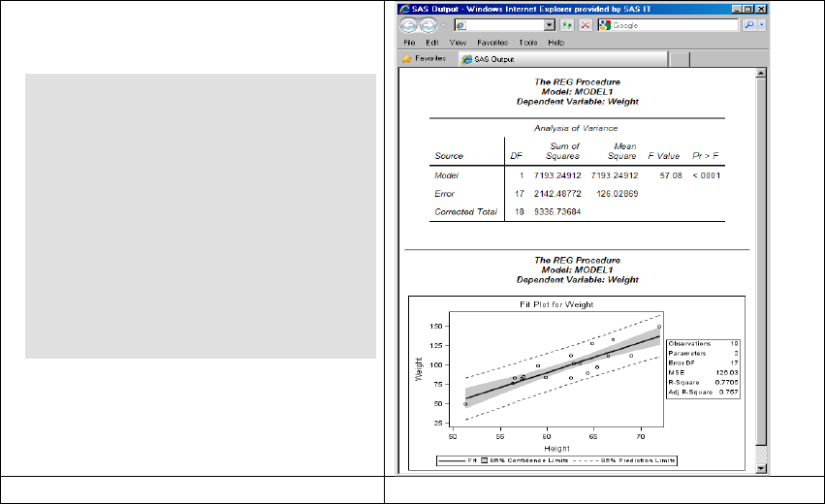Open the search provider options dropdown
The width and height of the screenshot is (825, 504).
[761, 25]
